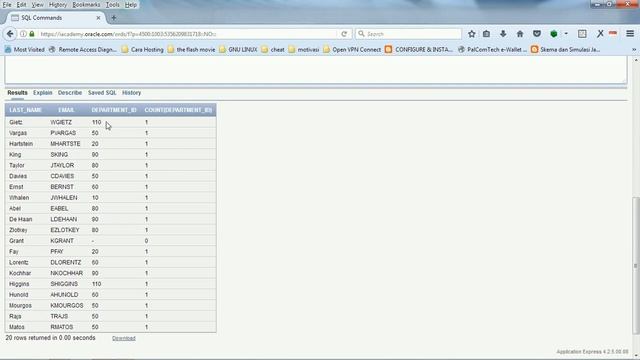Reload the page with the refresh icon
Image resolution: width=640 pixels, height=360 pixels.
pos(344,34)
